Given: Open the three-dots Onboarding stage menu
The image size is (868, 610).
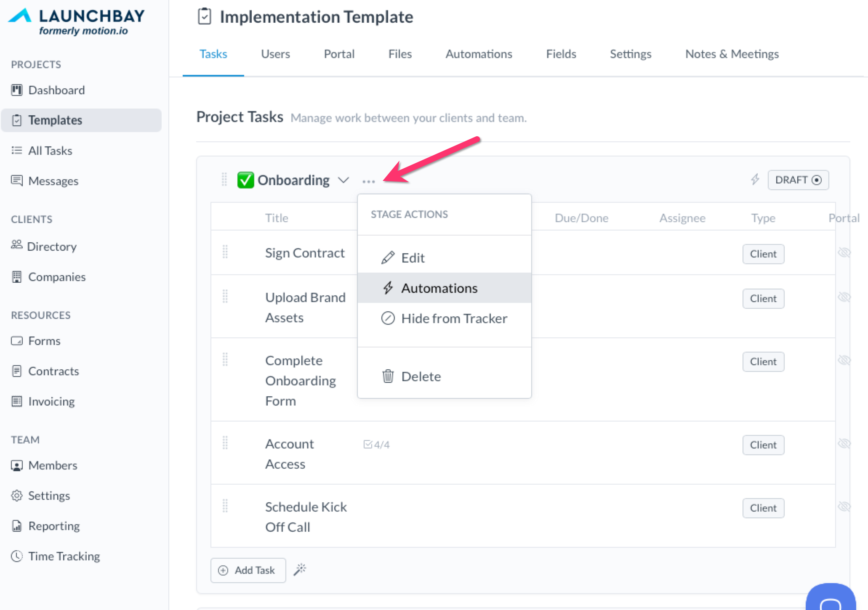Looking at the screenshot, I should point(368,181).
